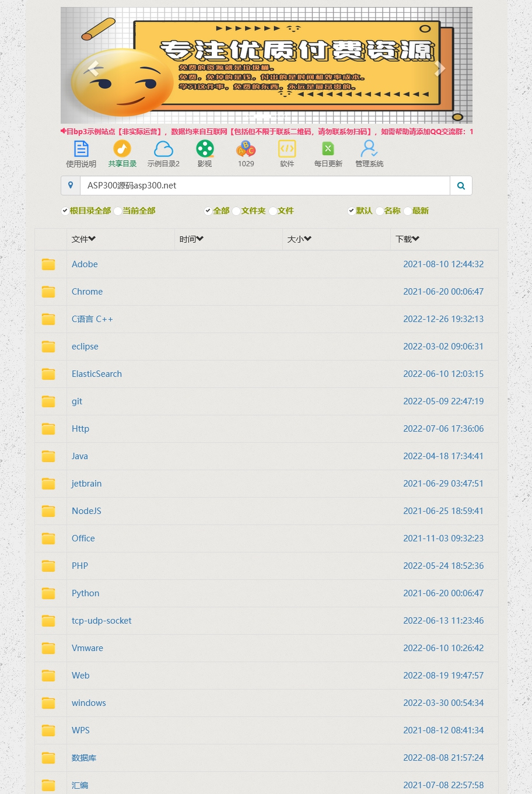Open the 大小 column sort chevron

(307, 239)
